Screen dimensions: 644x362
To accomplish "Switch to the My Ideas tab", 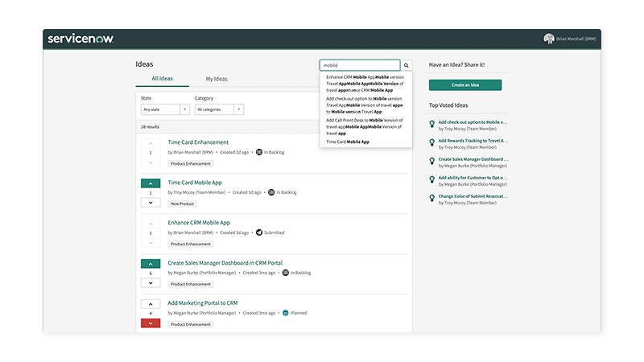I will coord(217,79).
